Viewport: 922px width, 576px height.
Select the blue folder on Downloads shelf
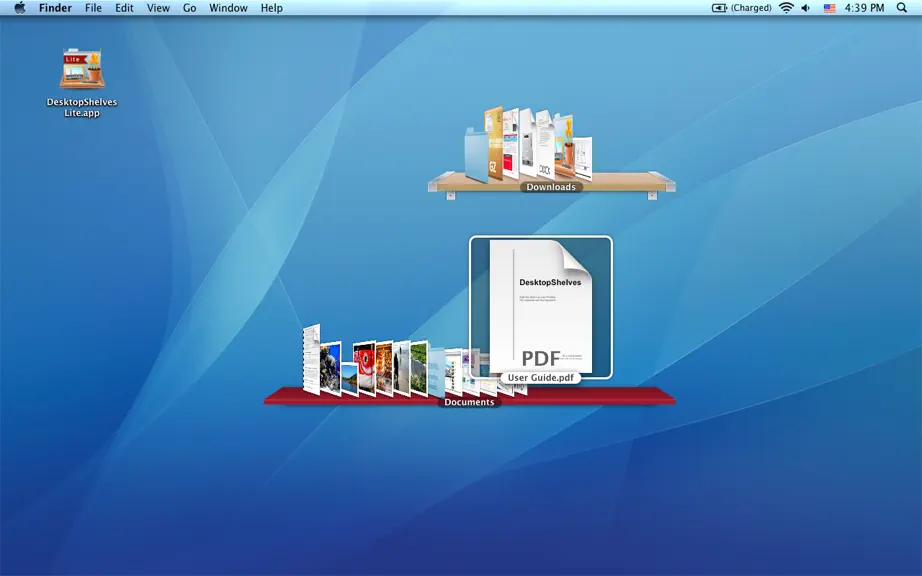click(x=476, y=156)
